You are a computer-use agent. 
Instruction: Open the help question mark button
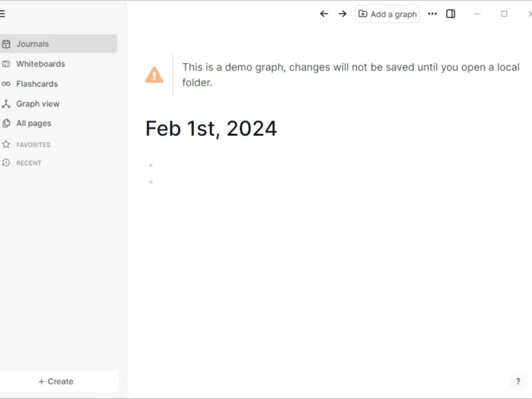point(518,381)
